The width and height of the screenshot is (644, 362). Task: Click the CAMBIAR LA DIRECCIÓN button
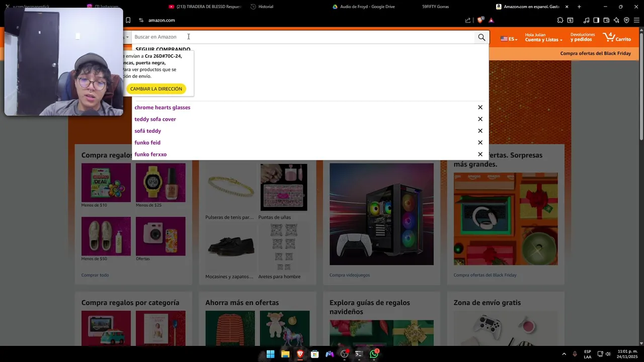coord(156,89)
